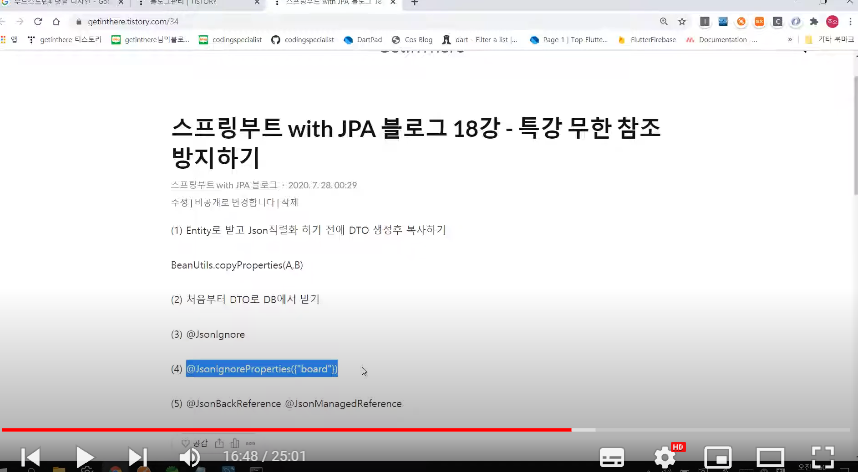Viewport: 858px width, 472px height.
Task: Open Chrome extensions puzzle icon
Action: click(x=814, y=21)
